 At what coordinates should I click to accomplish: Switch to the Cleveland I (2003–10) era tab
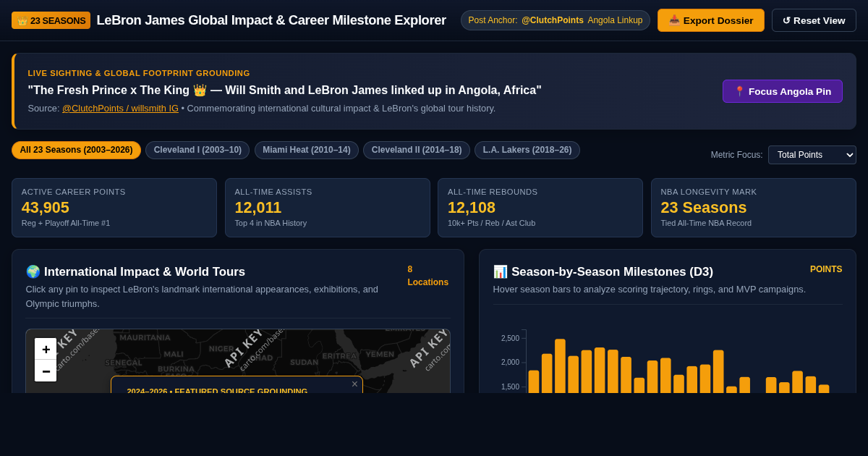197,150
